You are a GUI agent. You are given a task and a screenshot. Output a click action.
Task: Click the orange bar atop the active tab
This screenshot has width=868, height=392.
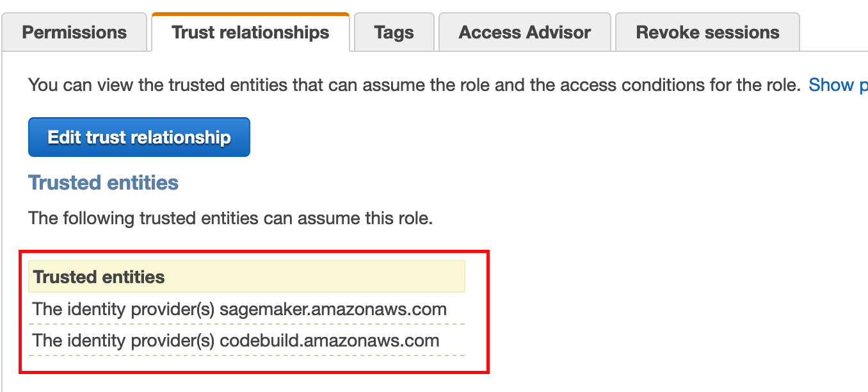pyautogui.click(x=250, y=13)
